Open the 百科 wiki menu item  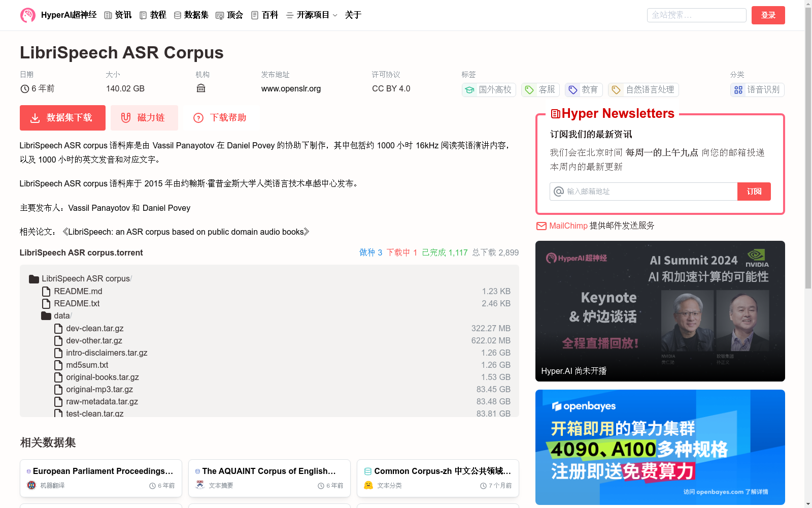point(264,15)
